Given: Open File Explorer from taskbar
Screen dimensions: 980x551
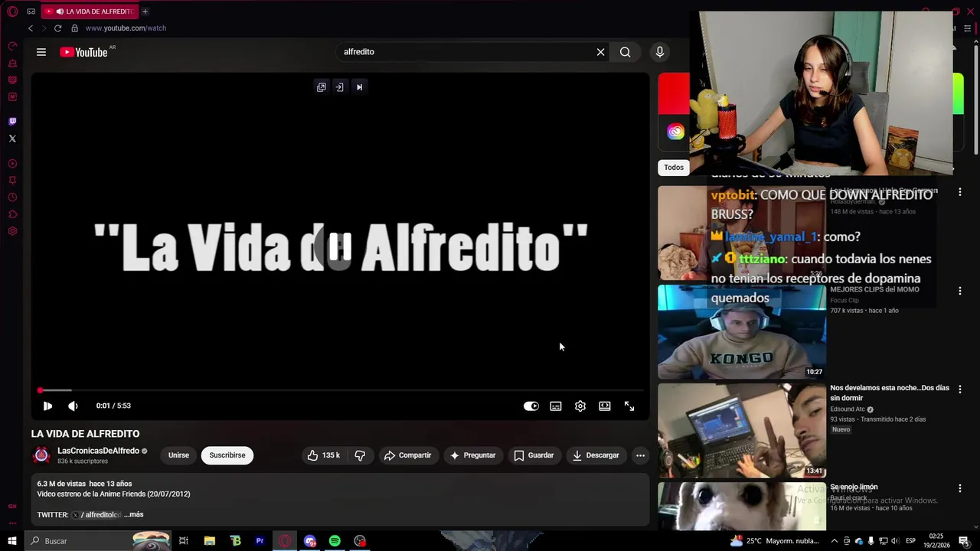Looking at the screenshot, I should click(210, 541).
